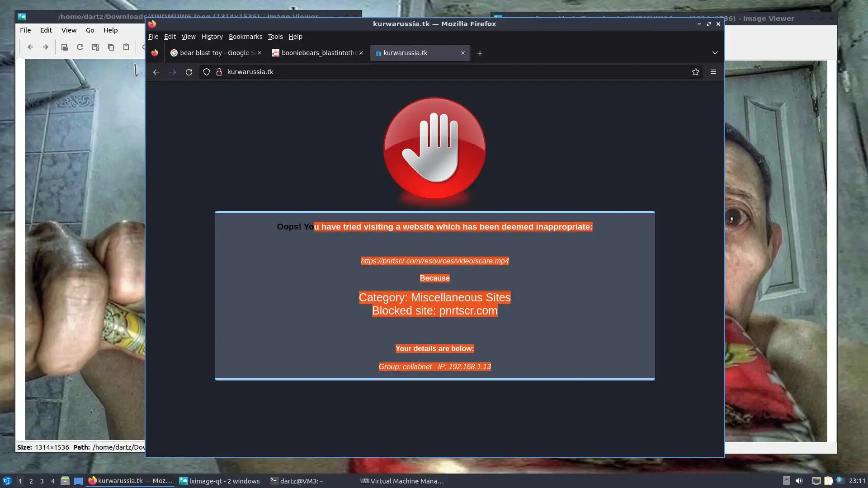Viewport: 868px width, 488px height.
Task: Open a new tab with plus button
Action: pyautogui.click(x=480, y=53)
